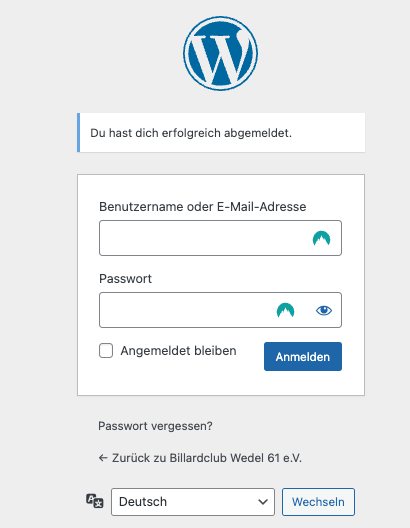
Task: Click the NordPass icon in password field
Action: coord(285,310)
